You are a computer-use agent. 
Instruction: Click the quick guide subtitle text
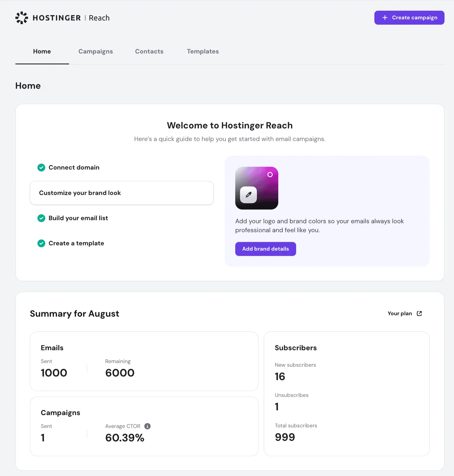coord(230,139)
